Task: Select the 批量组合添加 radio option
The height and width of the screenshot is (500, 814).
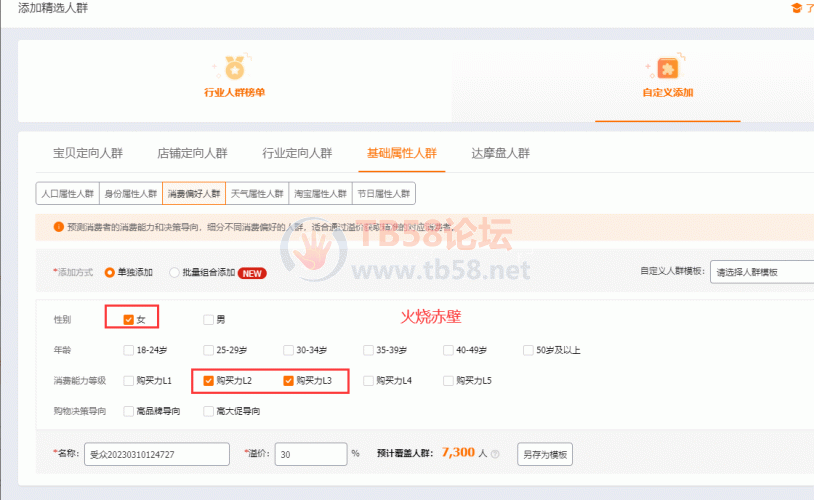Action: click(175, 272)
